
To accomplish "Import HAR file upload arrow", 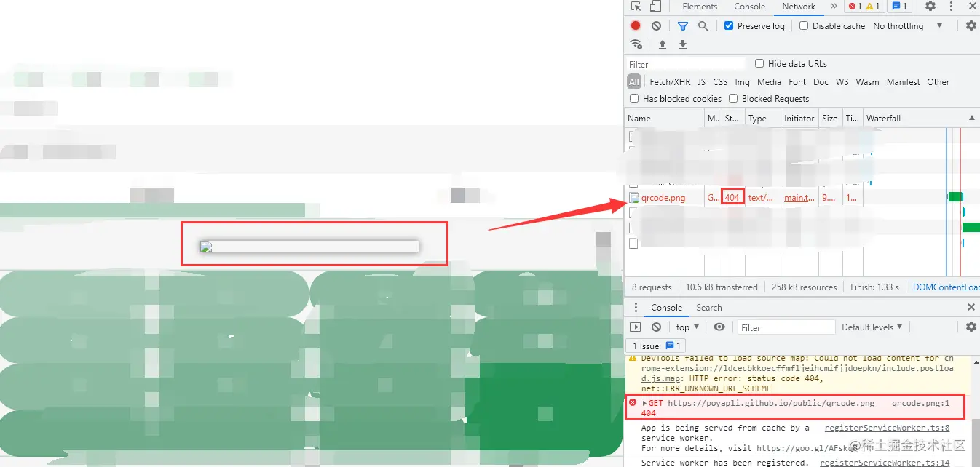I will 662,44.
